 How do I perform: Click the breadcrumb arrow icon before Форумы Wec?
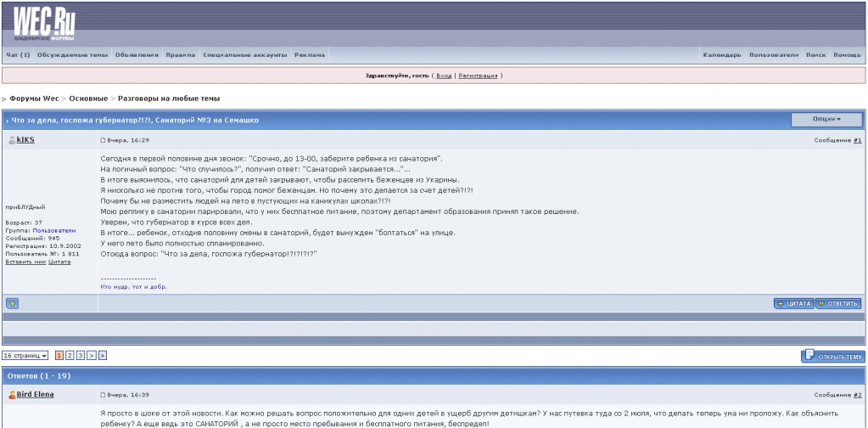(4, 99)
